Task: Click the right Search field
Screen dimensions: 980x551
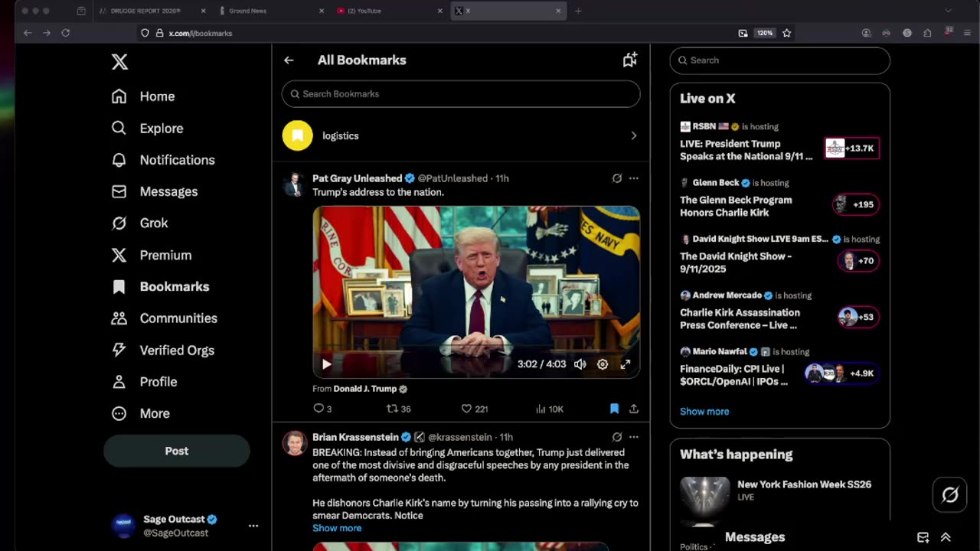Action: click(780, 60)
